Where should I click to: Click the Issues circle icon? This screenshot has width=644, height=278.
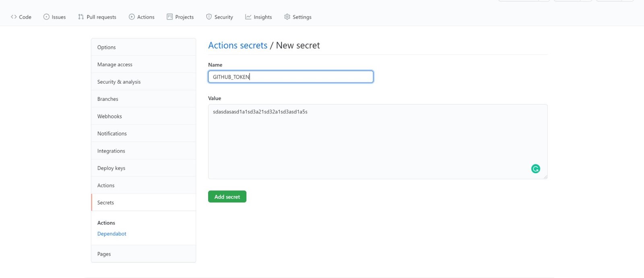click(x=46, y=17)
